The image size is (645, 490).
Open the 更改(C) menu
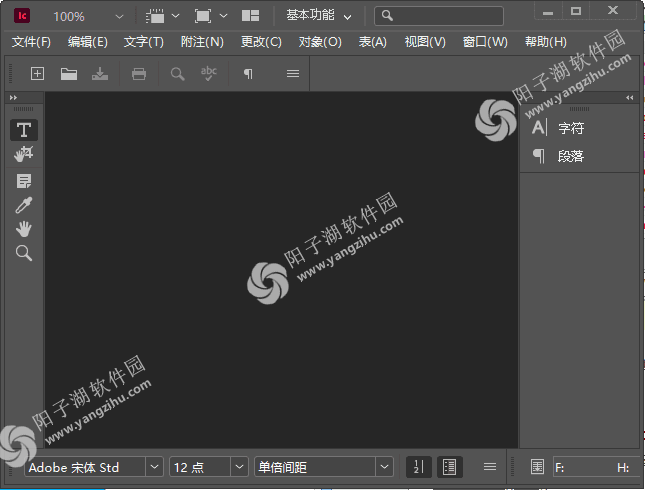point(261,42)
